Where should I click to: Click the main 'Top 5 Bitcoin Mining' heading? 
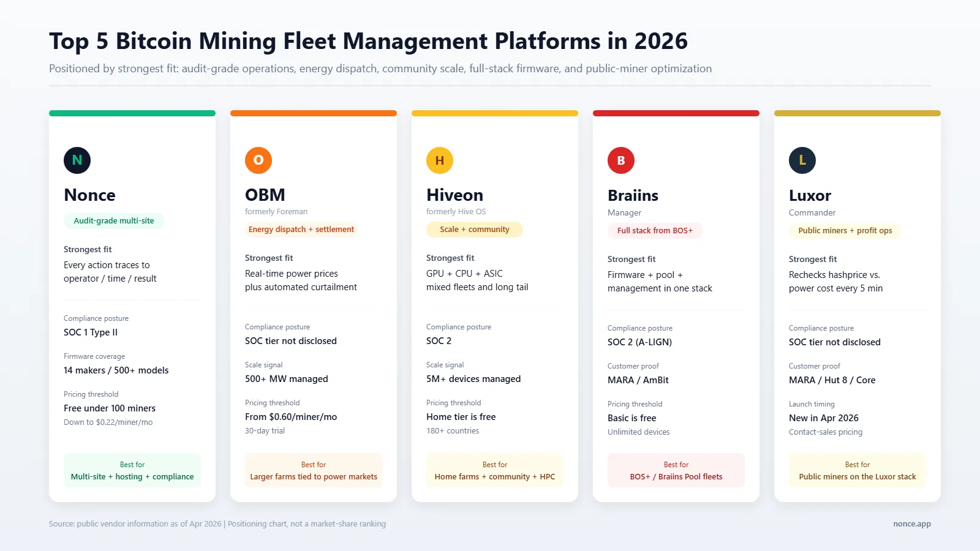coord(368,41)
